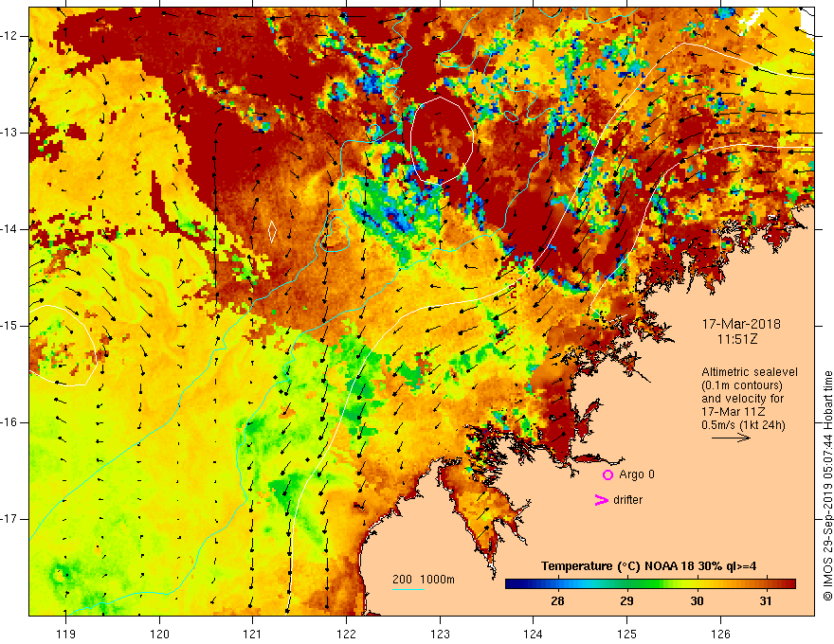Image resolution: width=834 pixels, height=644 pixels.
Task: Click latitude axis label '-16'
Action: (9, 422)
